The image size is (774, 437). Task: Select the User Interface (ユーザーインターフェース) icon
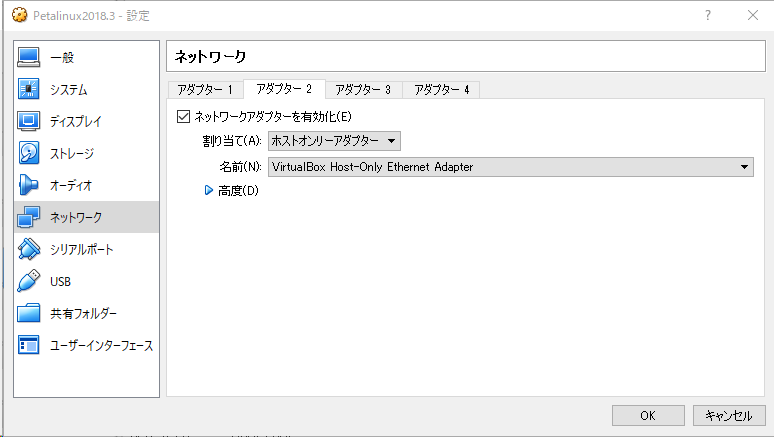pos(29,346)
